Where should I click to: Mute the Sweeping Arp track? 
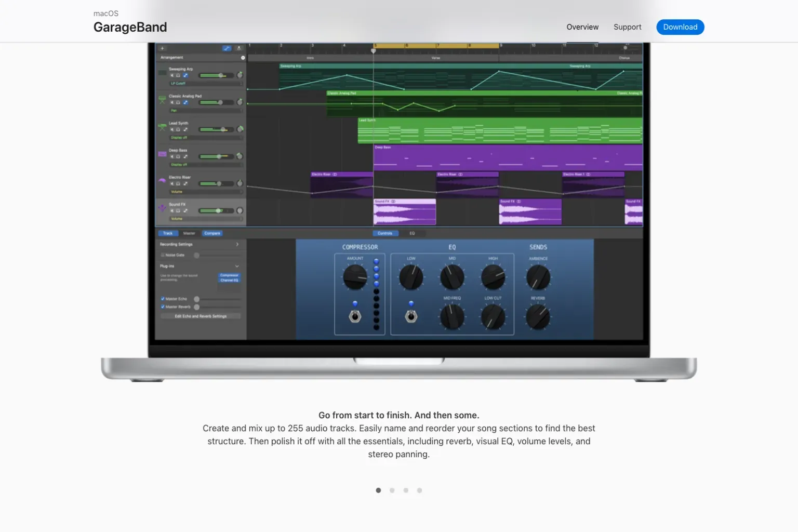pos(172,75)
